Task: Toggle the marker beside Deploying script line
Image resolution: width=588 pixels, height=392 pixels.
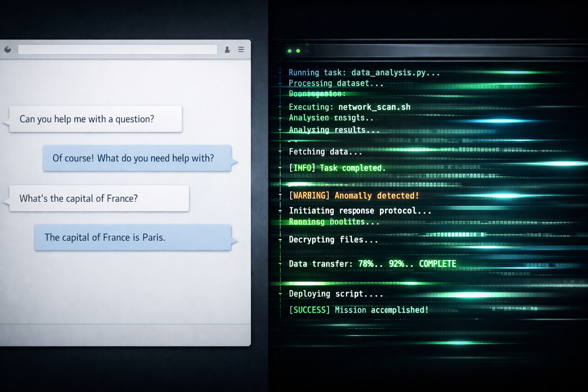Action: pos(281,294)
